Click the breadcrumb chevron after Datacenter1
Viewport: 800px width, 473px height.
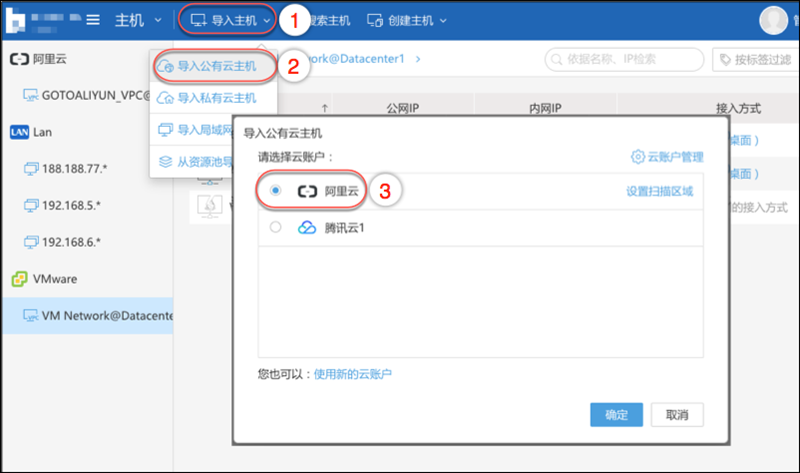pyautogui.click(x=418, y=59)
